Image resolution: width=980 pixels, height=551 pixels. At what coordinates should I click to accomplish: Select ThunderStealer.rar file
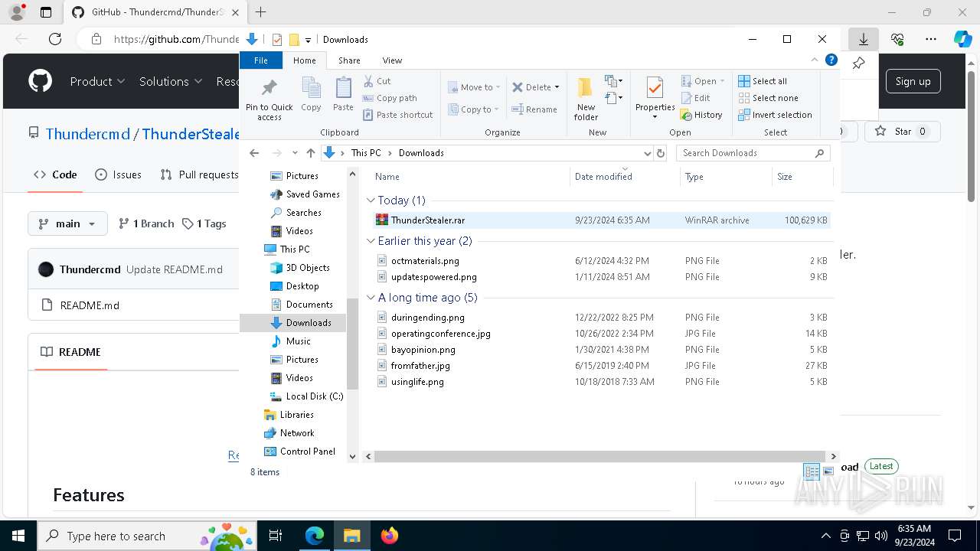601,220
